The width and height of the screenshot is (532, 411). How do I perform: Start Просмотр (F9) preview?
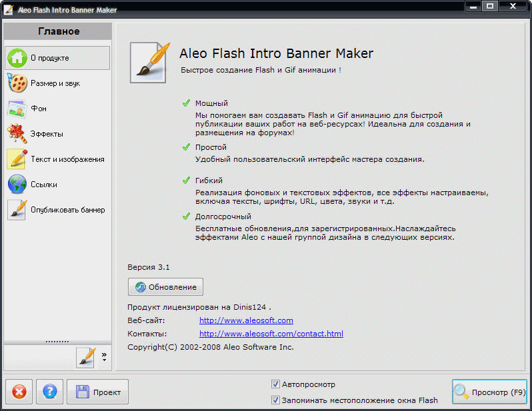click(489, 392)
